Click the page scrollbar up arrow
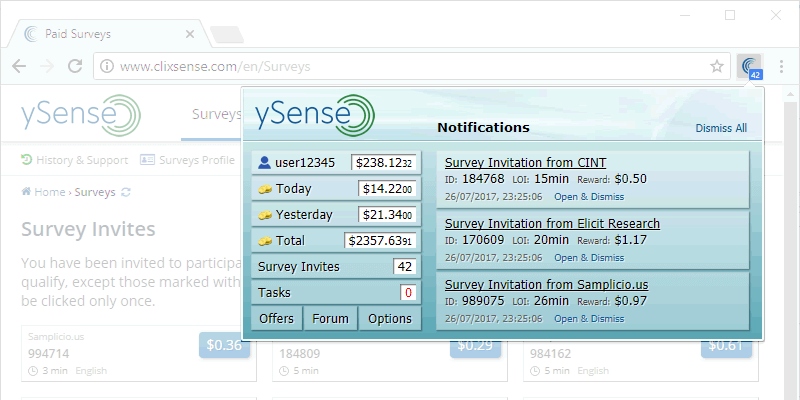 [x=790, y=94]
